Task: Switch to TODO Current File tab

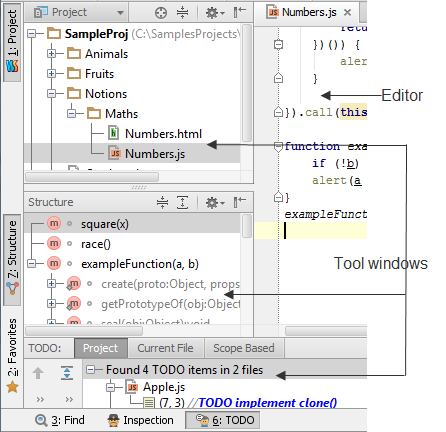Action: [x=166, y=348]
